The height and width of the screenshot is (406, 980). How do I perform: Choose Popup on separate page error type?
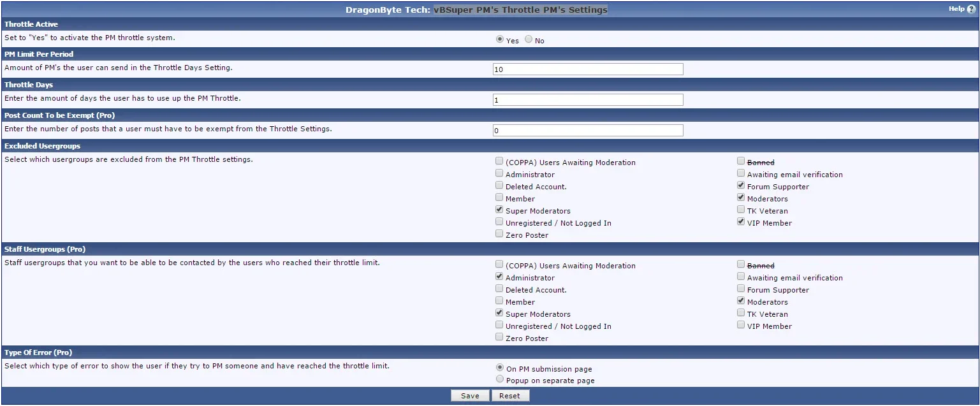click(500, 379)
